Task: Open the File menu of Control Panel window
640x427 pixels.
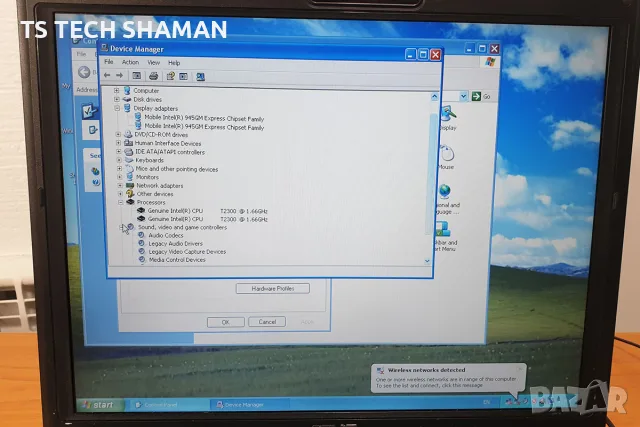Action: pyautogui.click(x=81, y=54)
